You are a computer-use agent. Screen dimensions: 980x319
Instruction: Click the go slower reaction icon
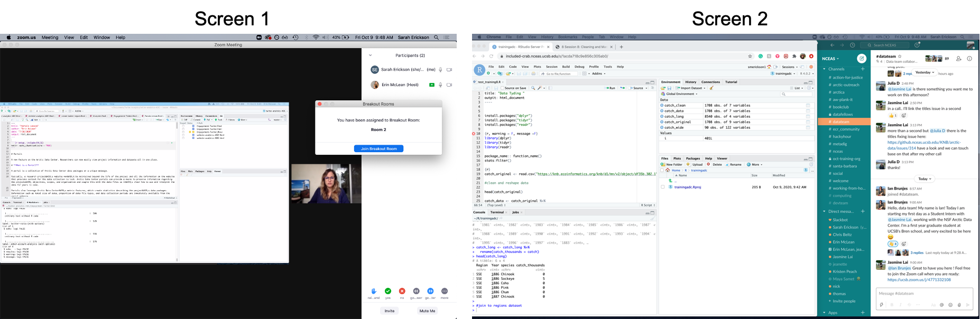click(416, 291)
